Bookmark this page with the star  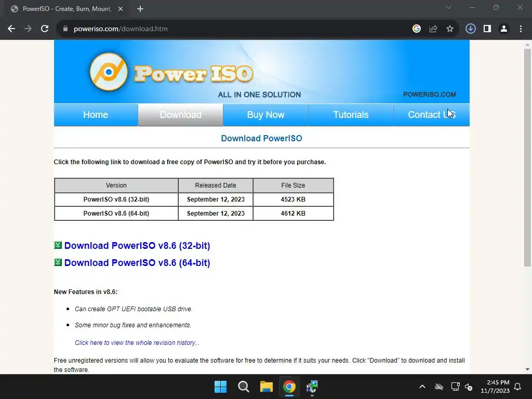point(450,29)
